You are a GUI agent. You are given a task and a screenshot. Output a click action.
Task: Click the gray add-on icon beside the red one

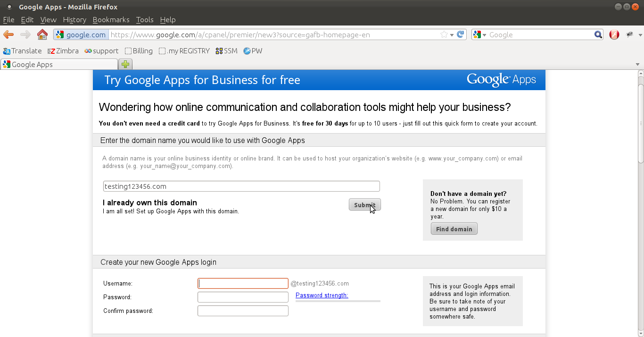(630, 34)
